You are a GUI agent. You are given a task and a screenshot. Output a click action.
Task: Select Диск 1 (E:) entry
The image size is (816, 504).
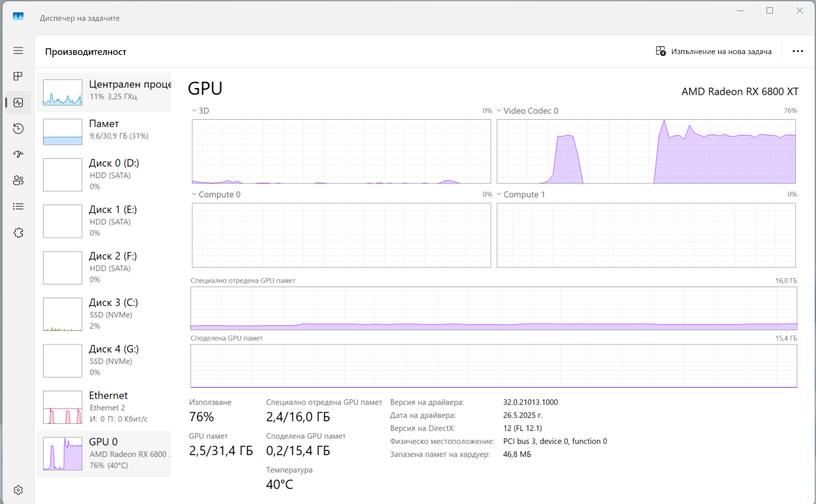pos(104,221)
